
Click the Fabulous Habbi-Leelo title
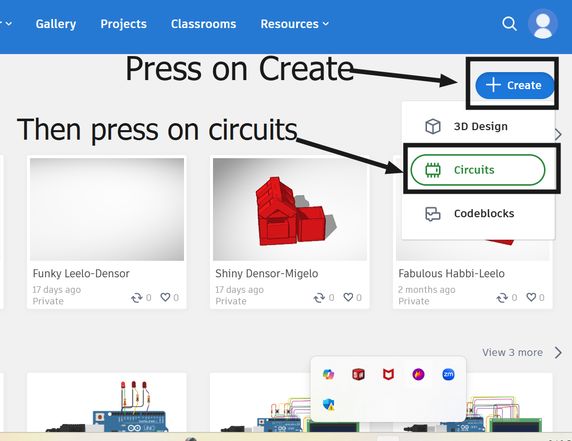452,274
